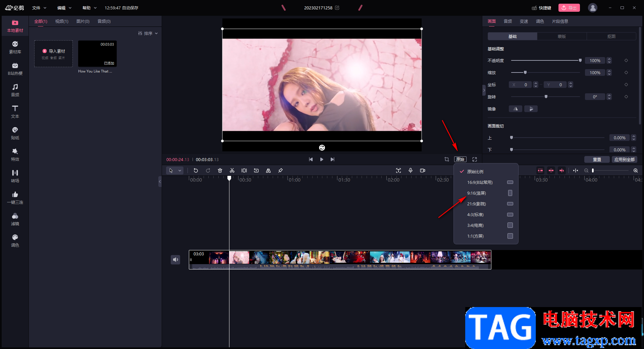Image resolution: width=644 pixels, height=349 pixels.
Task: Click the 旋转 rotation slider
Action: pos(546,97)
